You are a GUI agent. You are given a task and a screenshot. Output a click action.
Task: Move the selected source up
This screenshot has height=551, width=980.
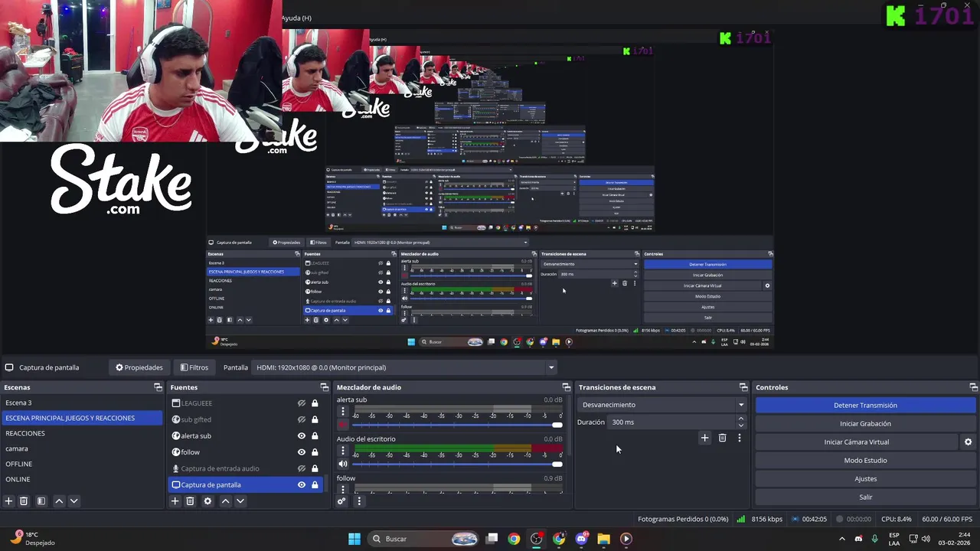pos(225,501)
